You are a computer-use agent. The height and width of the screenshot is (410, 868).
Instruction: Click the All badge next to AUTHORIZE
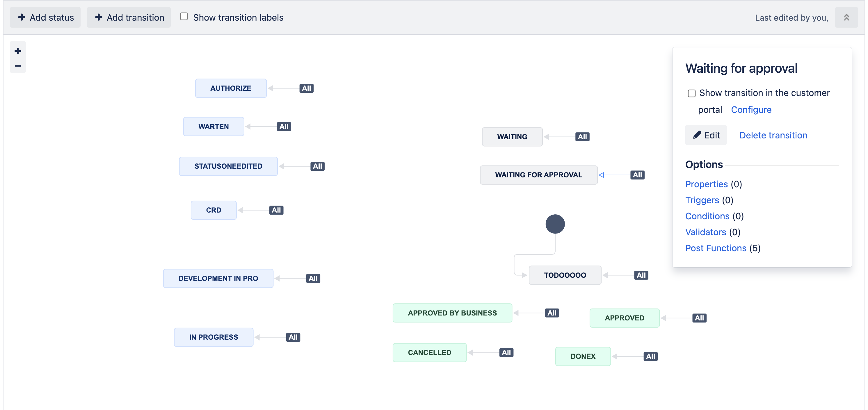(x=306, y=88)
